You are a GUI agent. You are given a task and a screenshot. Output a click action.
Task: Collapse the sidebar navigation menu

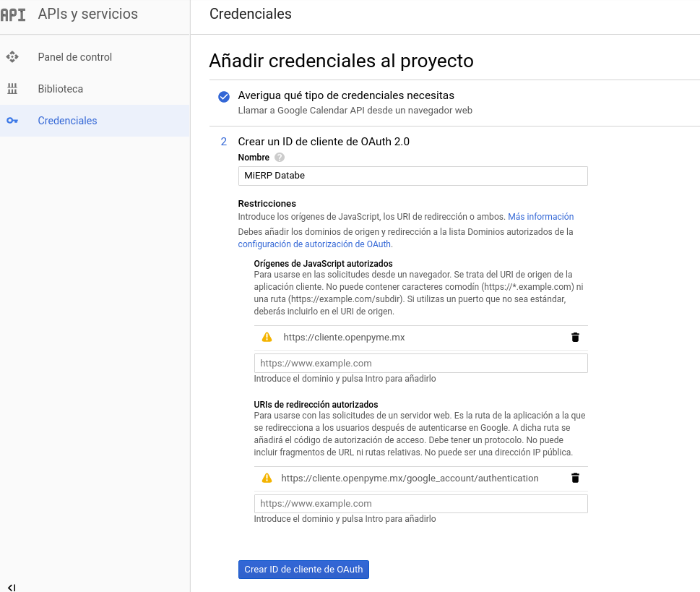[12, 588]
